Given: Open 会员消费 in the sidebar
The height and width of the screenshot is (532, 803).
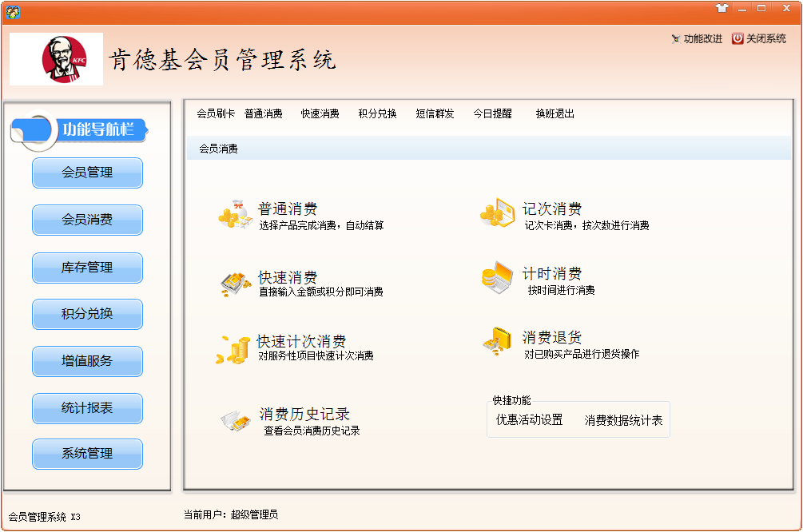Looking at the screenshot, I should click(x=88, y=220).
